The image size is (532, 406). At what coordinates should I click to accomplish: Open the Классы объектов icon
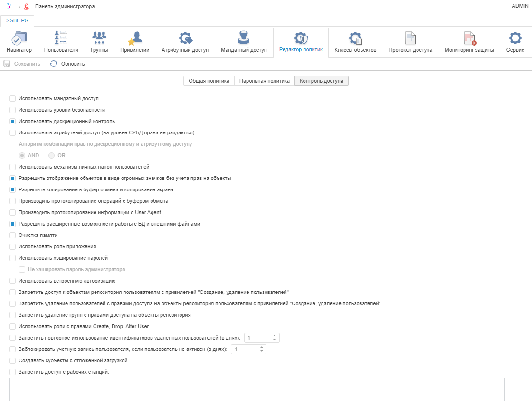point(355,38)
